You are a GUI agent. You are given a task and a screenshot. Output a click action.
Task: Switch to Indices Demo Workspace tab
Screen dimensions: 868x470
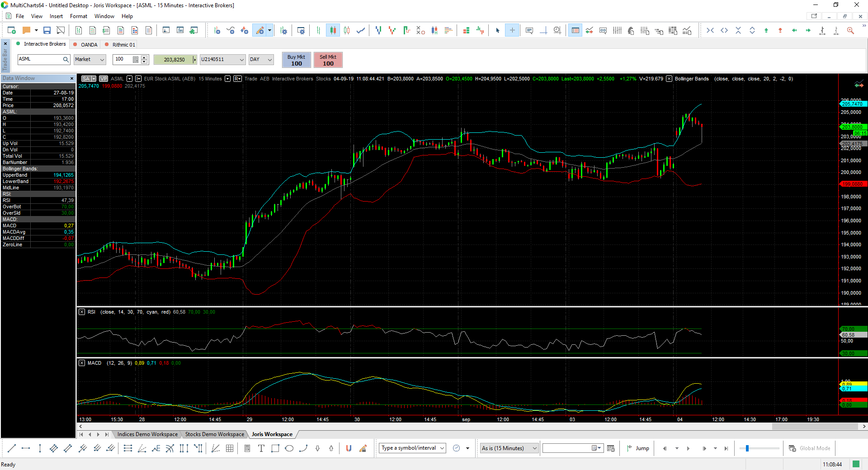[147, 434]
